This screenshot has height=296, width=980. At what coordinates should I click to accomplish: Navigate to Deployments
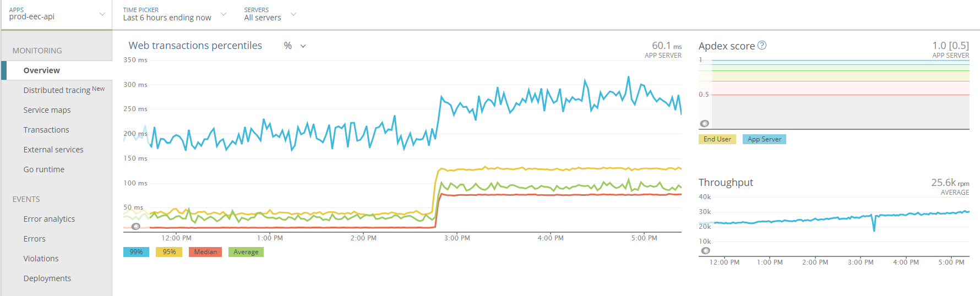[47, 278]
